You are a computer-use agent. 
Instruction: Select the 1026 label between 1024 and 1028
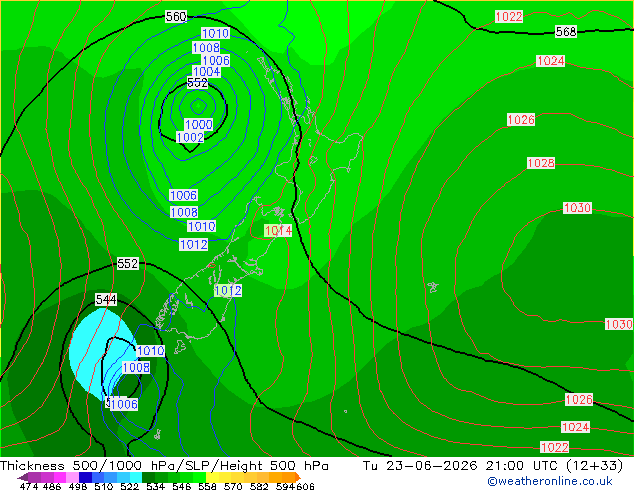(x=521, y=120)
